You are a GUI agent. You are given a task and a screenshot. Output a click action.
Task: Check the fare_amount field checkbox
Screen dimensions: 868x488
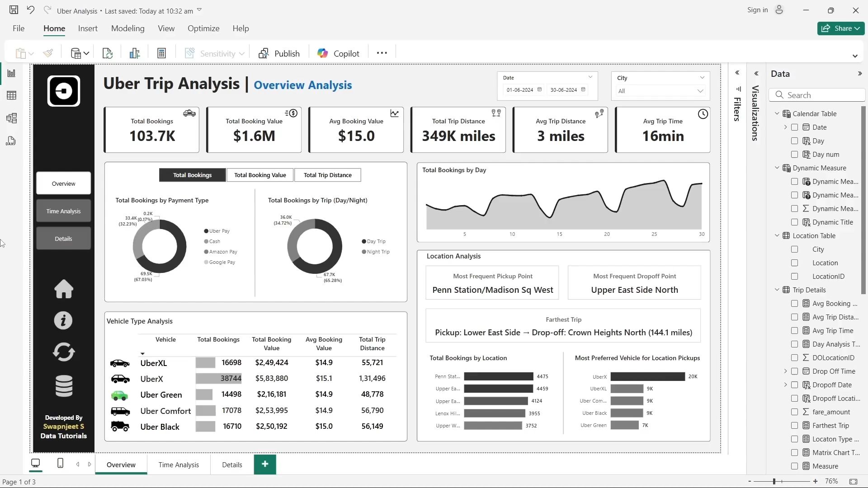click(x=794, y=412)
